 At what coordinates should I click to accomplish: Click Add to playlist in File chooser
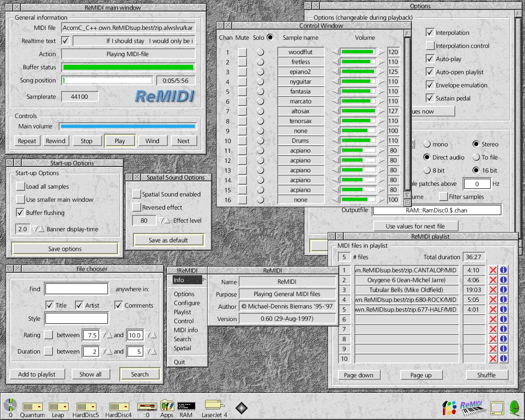(37, 374)
